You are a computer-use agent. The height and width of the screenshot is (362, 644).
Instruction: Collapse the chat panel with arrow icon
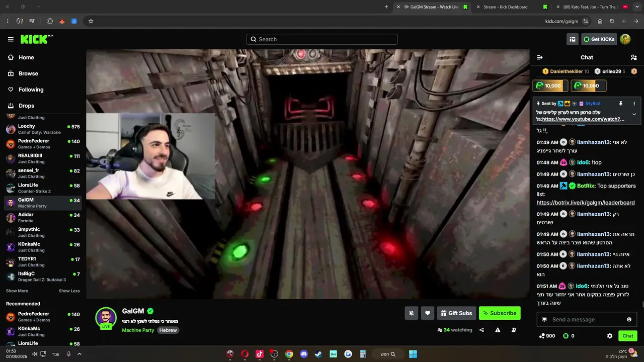(x=540, y=57)
